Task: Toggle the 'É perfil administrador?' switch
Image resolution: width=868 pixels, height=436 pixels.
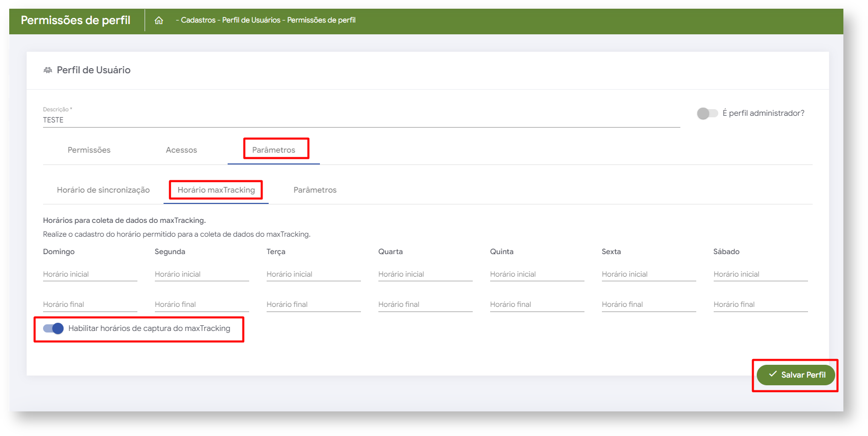Action: 707,113
